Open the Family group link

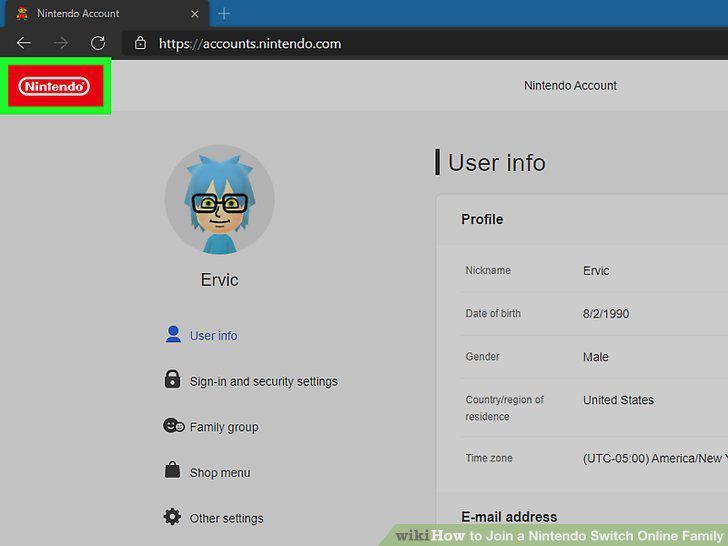coord(224,427)
